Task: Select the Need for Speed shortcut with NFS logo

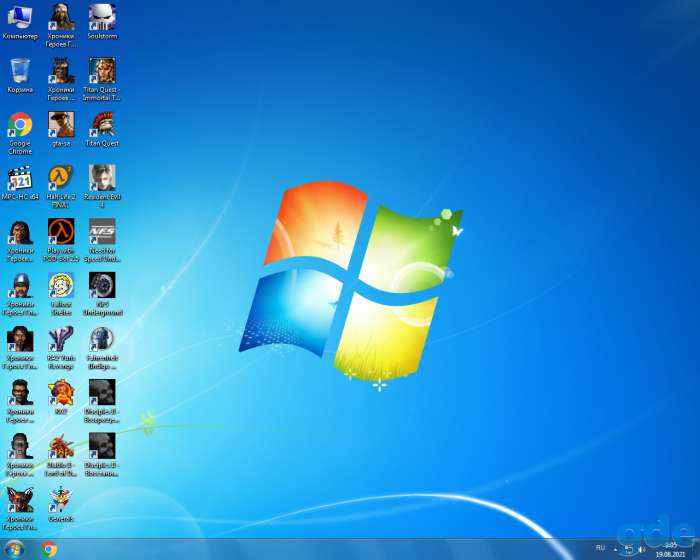Action: pyautogui.click(x=102, y=240)
